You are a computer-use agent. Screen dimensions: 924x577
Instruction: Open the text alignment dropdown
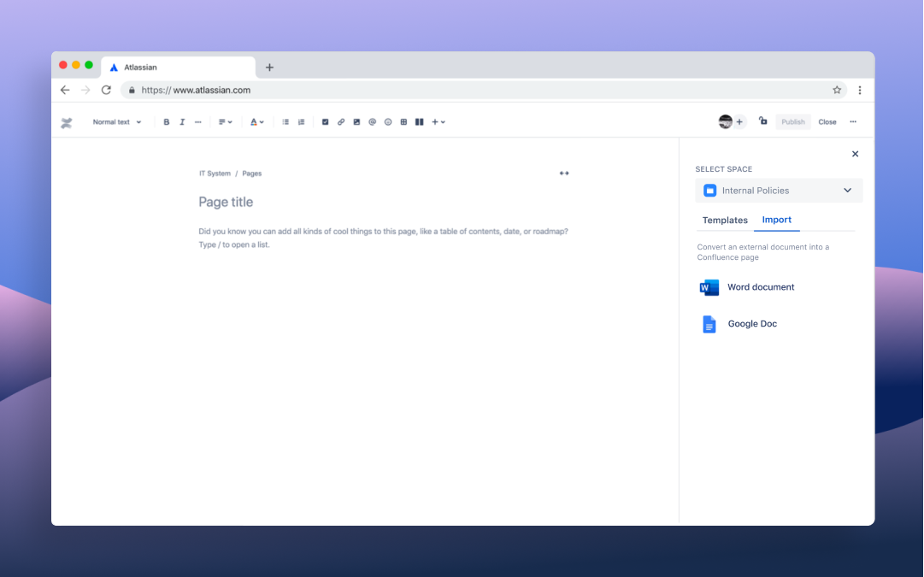pyautogui.click(x=224, y=122)
